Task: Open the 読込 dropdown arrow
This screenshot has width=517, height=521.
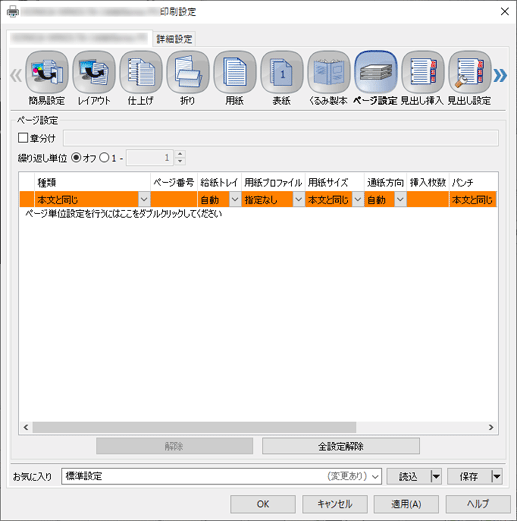Action: tap(436, 476)
